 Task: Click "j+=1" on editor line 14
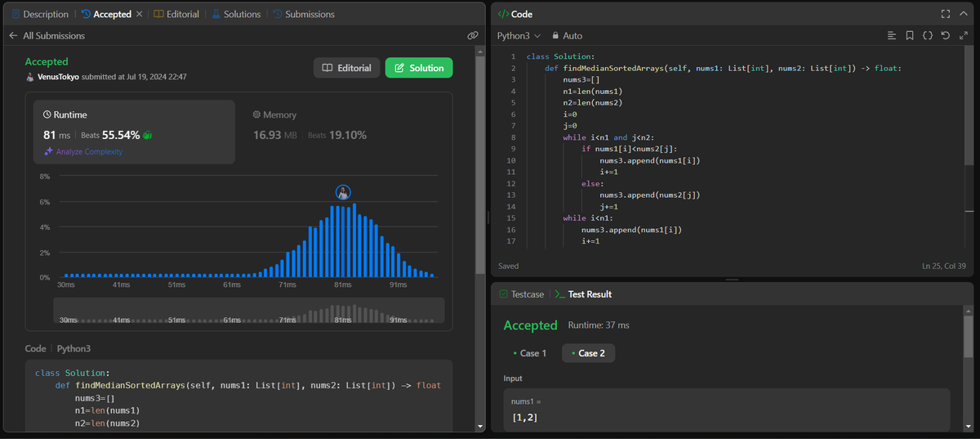(x=609, y=207)
